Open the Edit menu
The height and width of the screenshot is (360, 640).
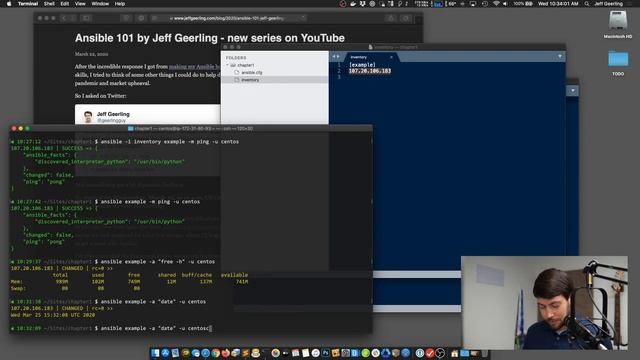64,4
